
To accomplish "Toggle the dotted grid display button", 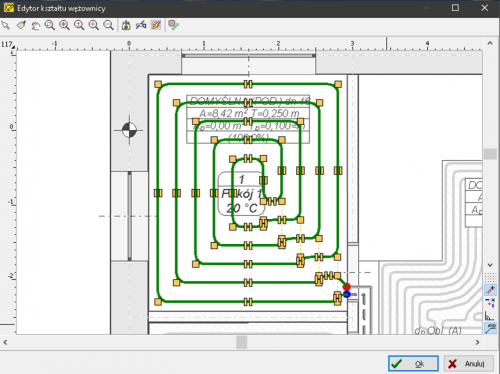I will pyautogui.click(x=490, y=277).
